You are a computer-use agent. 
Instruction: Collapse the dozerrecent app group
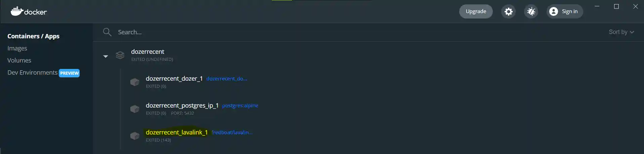(x=105, y=56)
